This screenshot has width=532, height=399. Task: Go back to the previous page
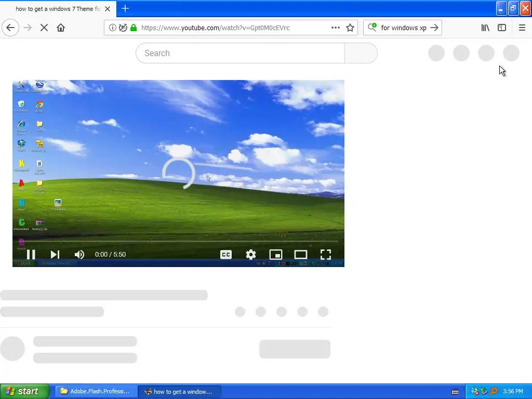pyautogui.click(x=10, y=28)
